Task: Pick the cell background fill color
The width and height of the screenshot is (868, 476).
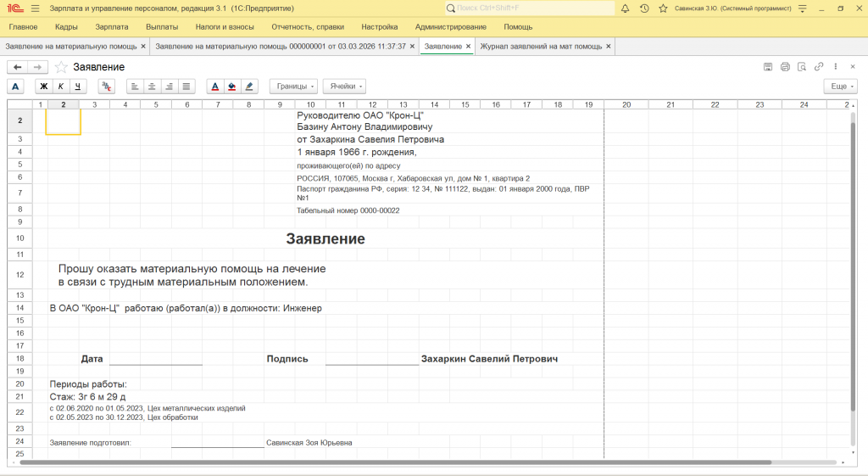Action: 231,87
